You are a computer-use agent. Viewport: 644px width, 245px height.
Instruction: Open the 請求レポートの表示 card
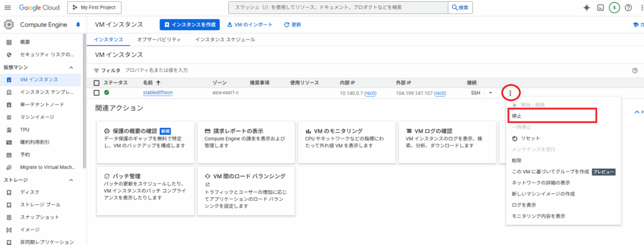246,142
